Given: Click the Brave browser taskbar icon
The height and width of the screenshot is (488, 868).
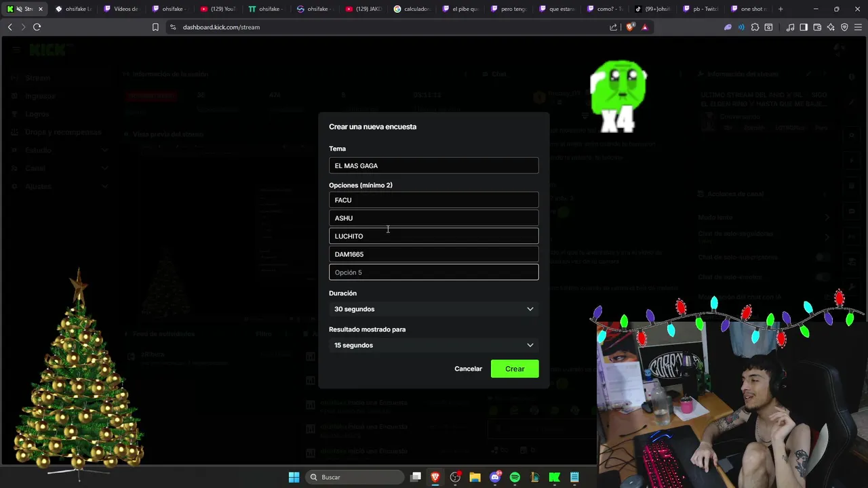Looking at the screenshot, I should 435,477.
